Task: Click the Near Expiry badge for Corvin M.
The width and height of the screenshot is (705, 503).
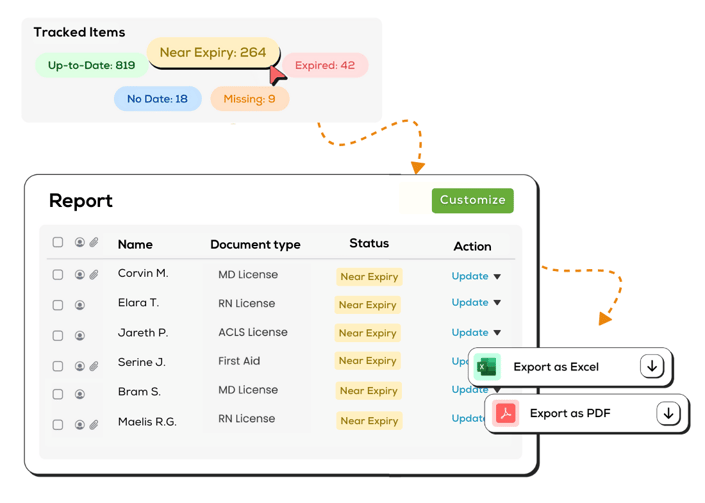Action: [369, 276]
